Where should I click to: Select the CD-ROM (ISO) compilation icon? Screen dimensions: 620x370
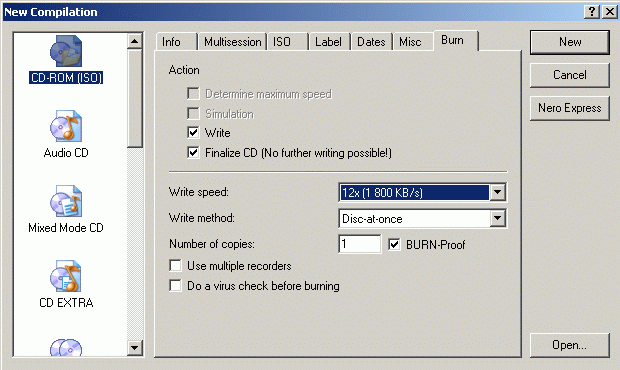[x=66, y=51]
